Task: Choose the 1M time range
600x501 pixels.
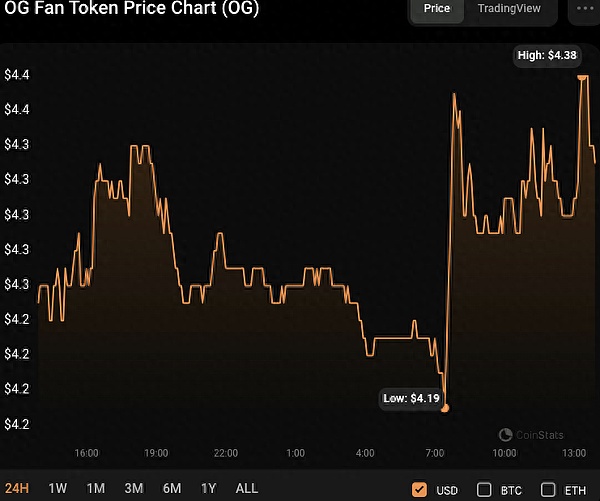Action: pos(96,489)
